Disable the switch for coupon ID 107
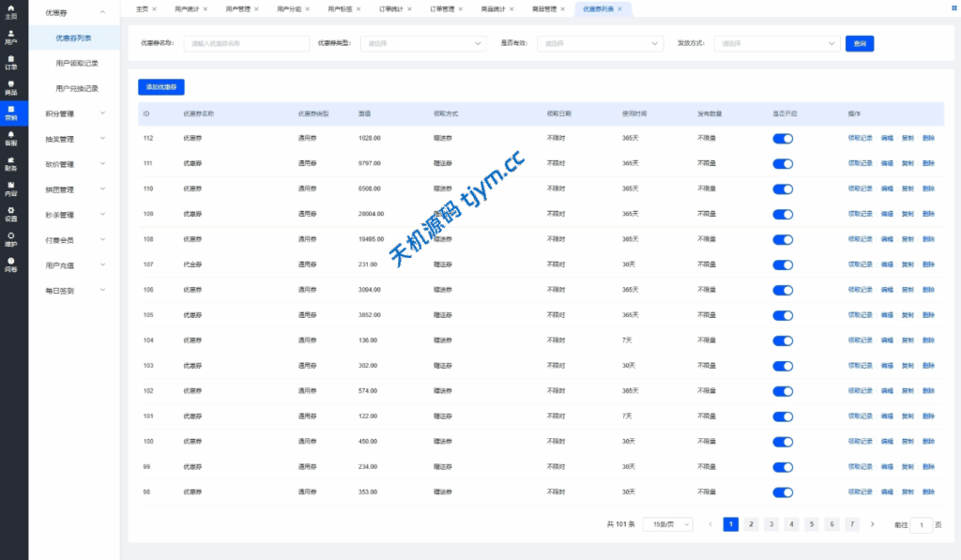 pos(783,265)
